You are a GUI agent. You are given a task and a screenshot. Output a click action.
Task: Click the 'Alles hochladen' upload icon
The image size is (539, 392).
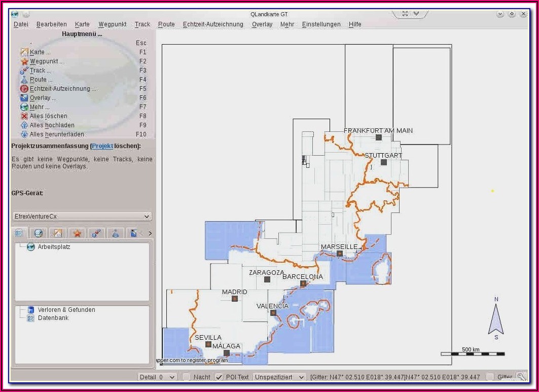[24, 125]
